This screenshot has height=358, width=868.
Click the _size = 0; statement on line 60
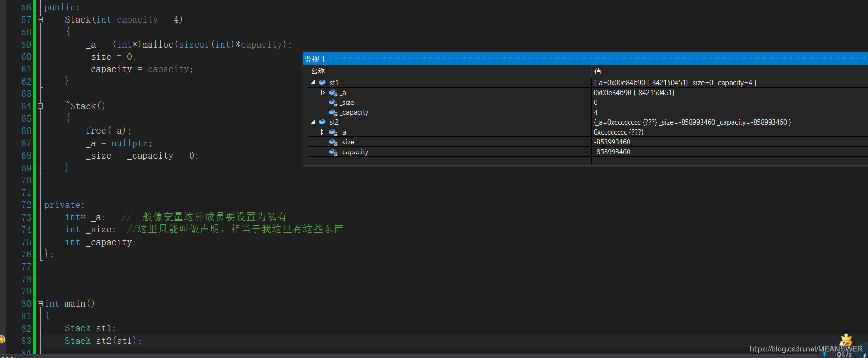pos(111,57)
